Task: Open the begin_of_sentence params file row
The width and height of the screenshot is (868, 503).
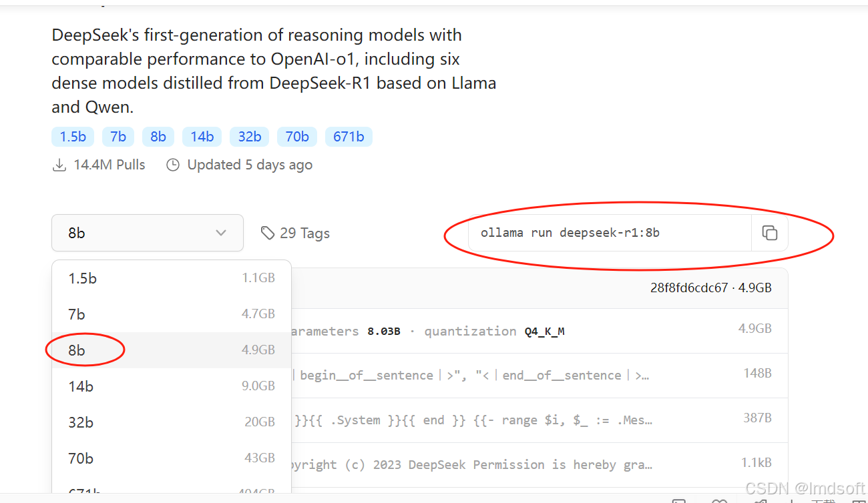Action: click(539, 376)
